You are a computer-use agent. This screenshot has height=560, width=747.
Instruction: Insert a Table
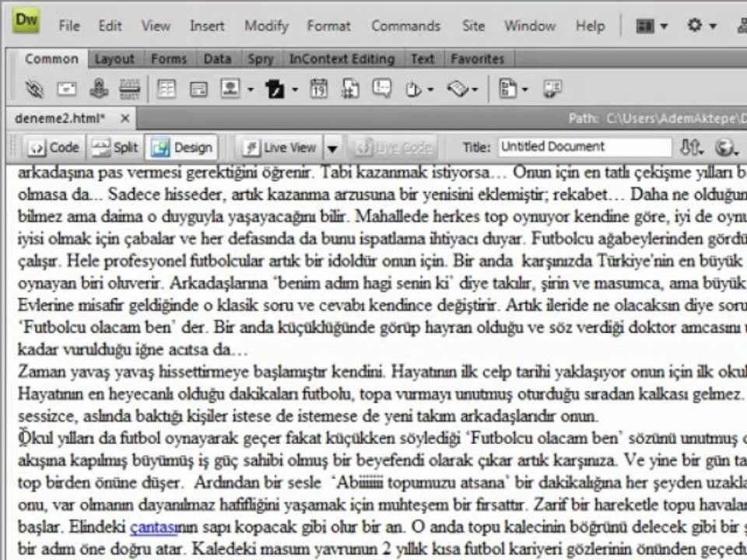click(167, 89)
